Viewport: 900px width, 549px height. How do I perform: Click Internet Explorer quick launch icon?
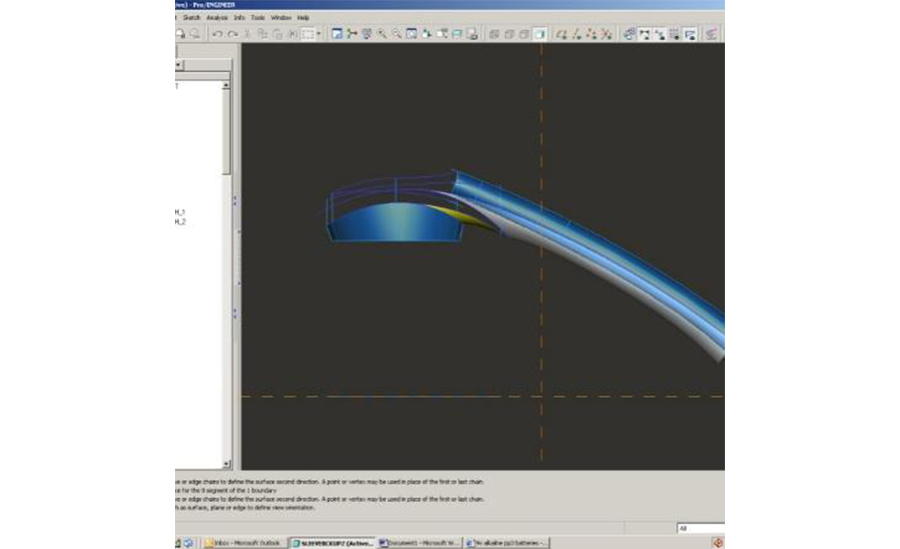pos(188,543)
